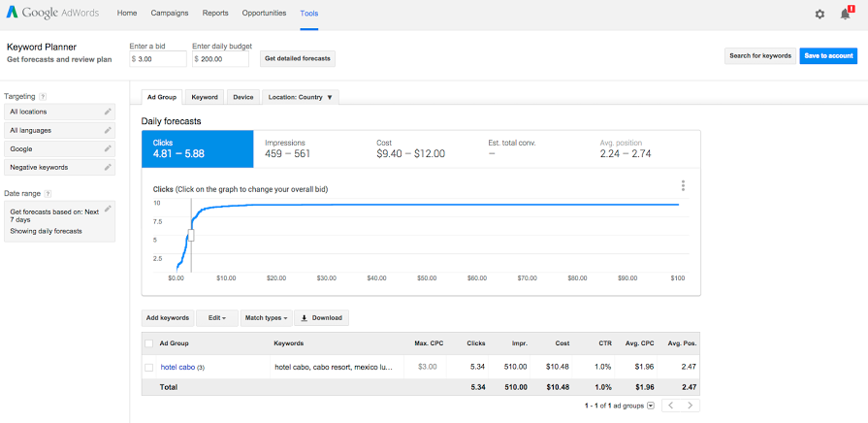Open the settings gear icon

[820, 14]
